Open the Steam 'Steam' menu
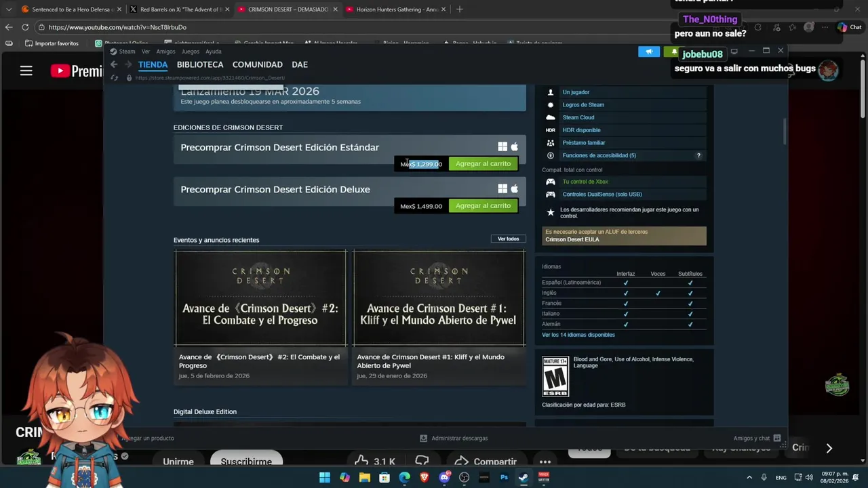868x488 pixels. pyautogui.click(x=127, y=52)
